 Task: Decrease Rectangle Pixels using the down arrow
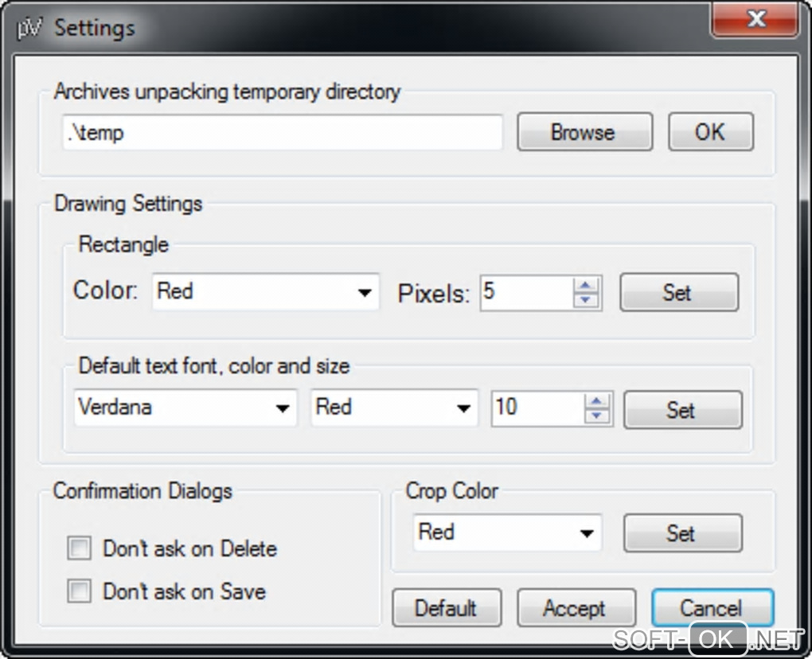[x=586, y=300]
